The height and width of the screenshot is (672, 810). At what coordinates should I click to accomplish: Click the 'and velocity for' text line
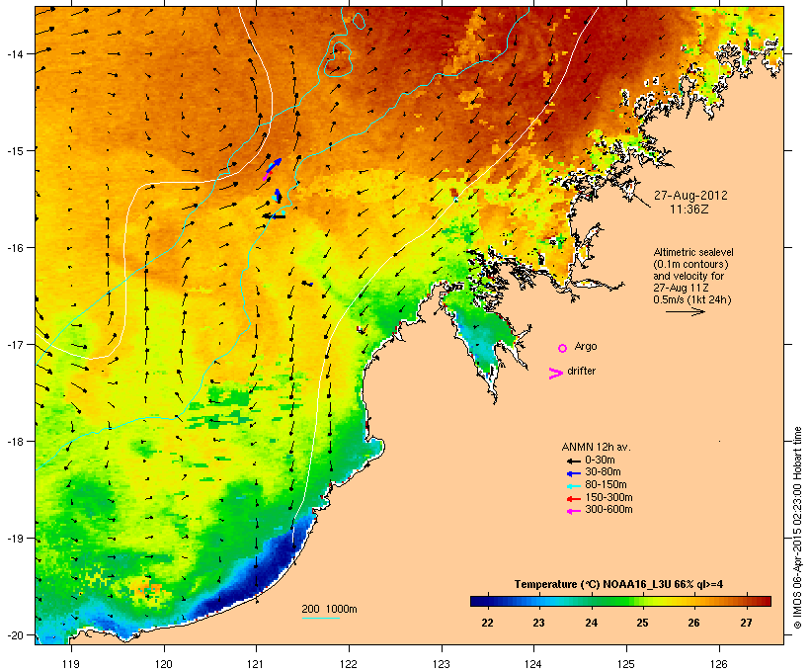[688, 276]
